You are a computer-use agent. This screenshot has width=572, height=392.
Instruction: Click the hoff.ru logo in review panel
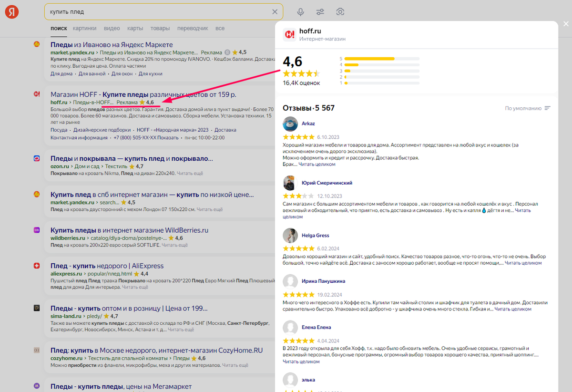pos(289,34)
